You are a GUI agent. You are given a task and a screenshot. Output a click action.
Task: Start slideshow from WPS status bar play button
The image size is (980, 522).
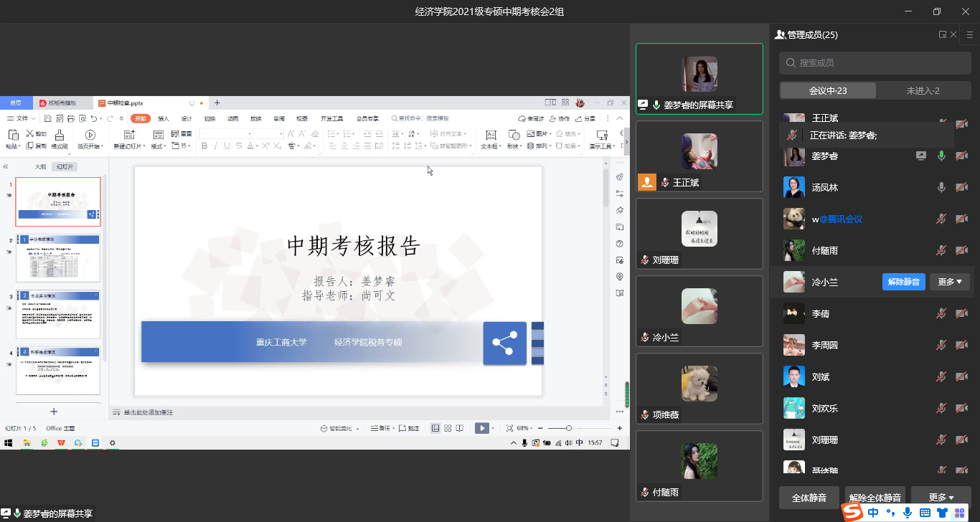coord(482,428)
